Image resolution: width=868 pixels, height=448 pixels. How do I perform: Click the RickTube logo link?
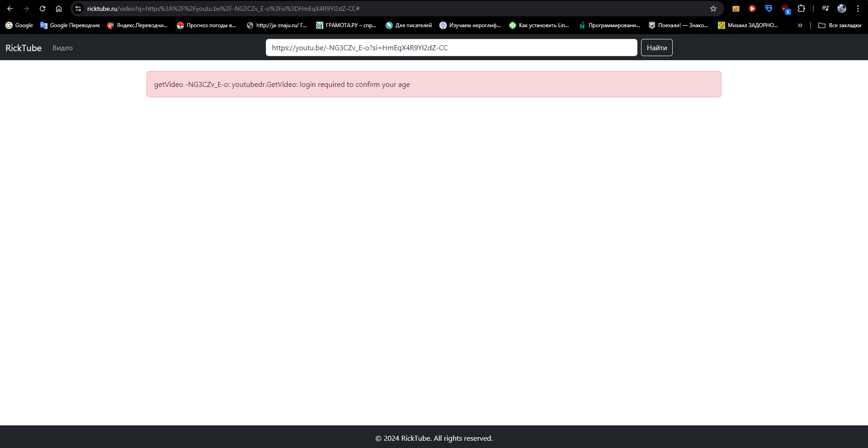tap(24, 48)
